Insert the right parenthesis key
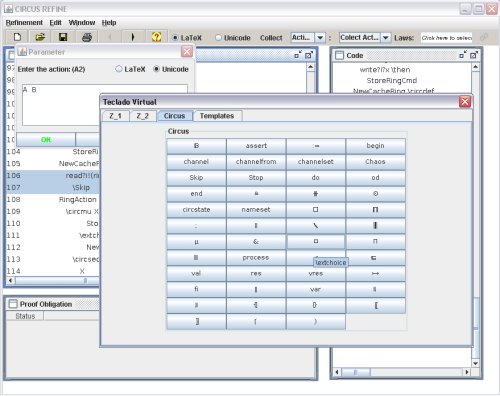Viewport: 500px width, 396px height. click(316, 322)
